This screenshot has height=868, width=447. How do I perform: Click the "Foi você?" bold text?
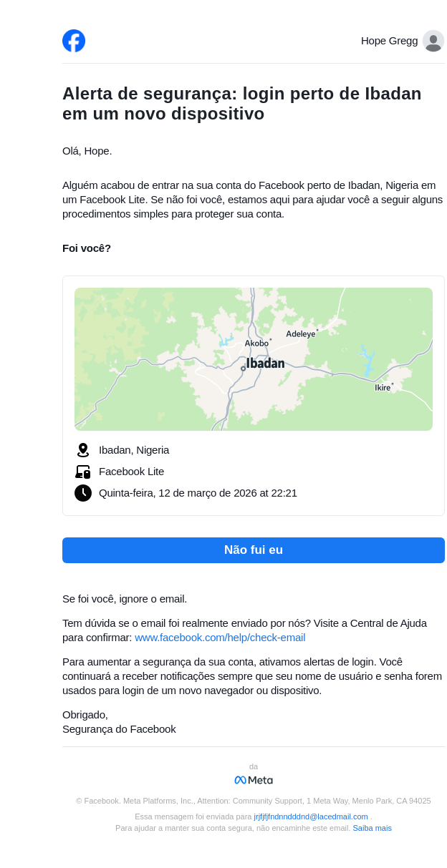click(x=87, y=248)
